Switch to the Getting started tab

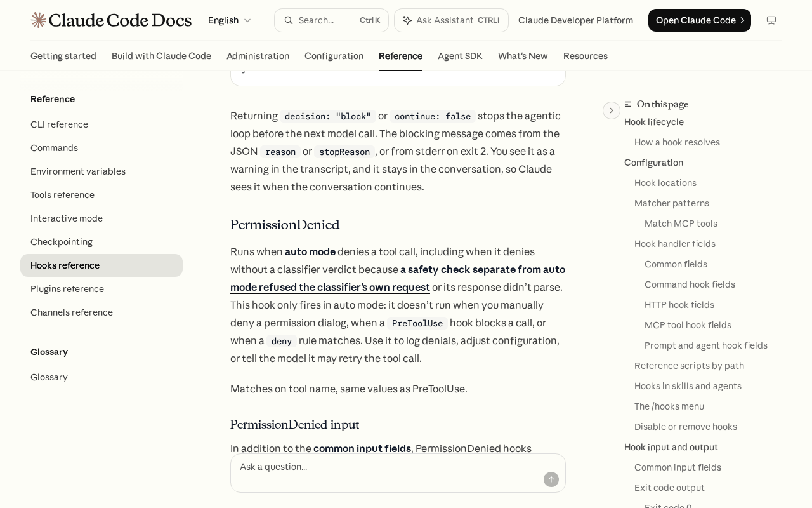tap(63, 56)
